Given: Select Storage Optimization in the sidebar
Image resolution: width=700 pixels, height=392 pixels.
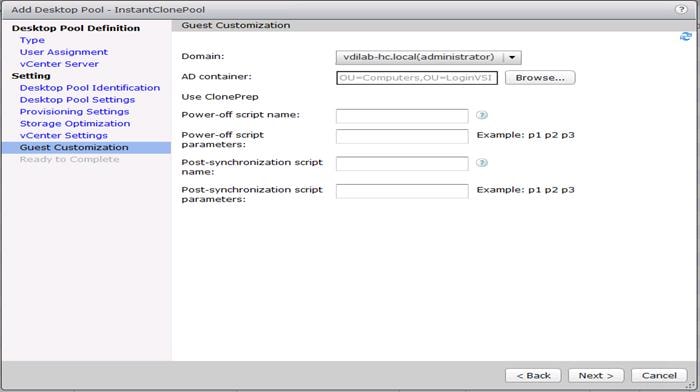Looking at the screenshot, I should [75, 124].
